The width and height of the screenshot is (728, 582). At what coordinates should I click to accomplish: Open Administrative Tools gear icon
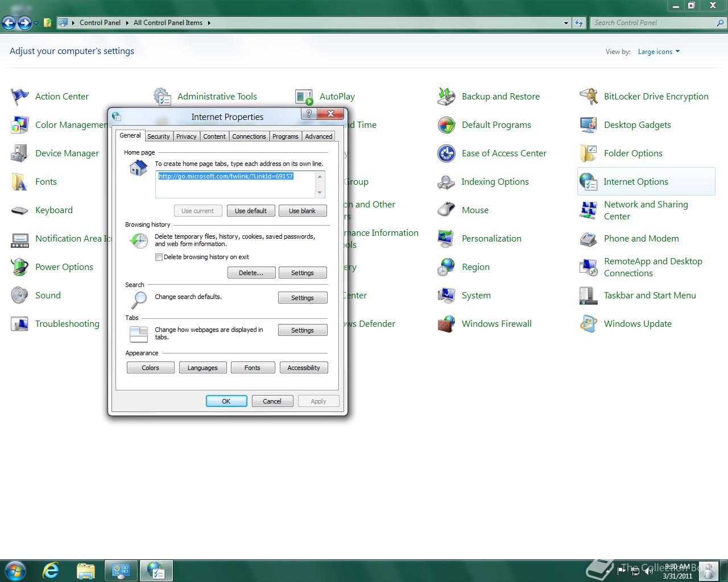[162, 97]
